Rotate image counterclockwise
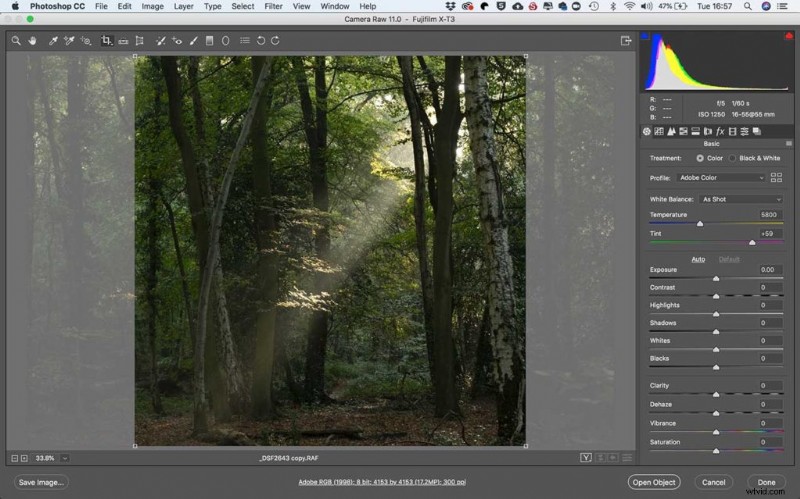Image resolution: width=800 pixels, height=499 pixels. (261, 41)
